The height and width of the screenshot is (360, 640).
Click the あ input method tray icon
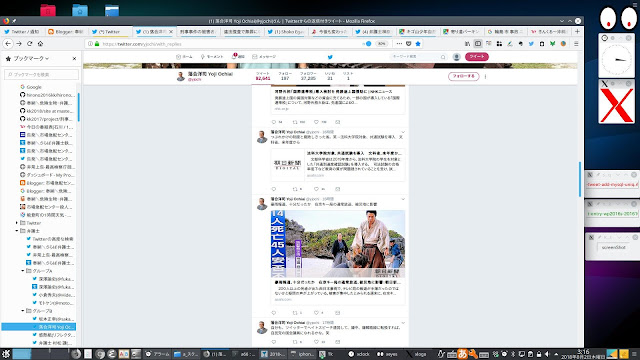462,353
